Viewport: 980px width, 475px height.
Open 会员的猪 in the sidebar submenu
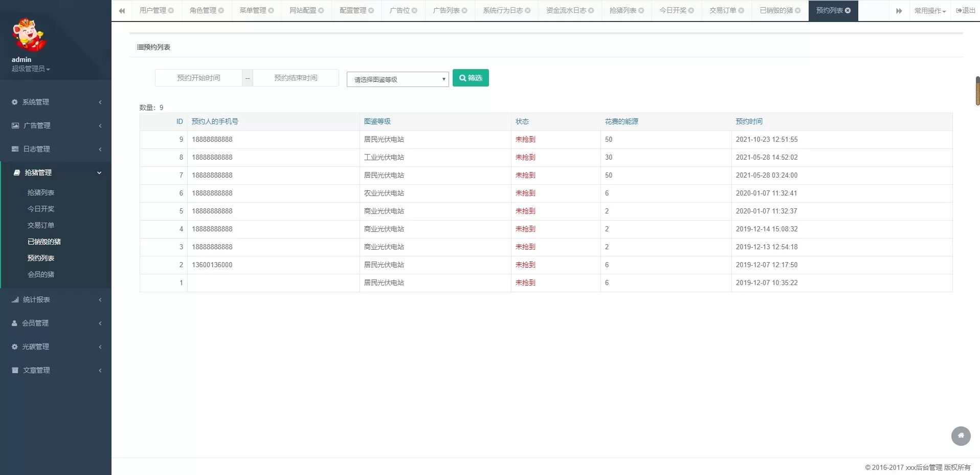pos(41,274)
